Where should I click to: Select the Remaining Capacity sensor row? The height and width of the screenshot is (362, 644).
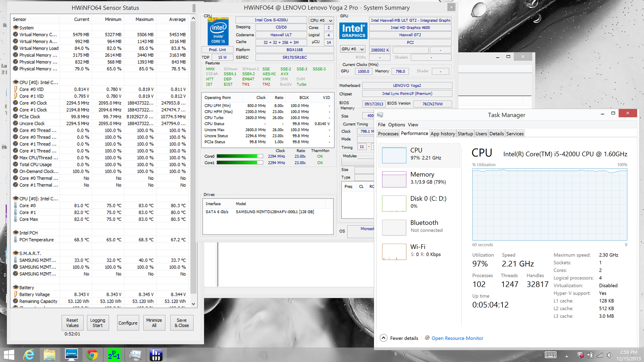(100, 301)
